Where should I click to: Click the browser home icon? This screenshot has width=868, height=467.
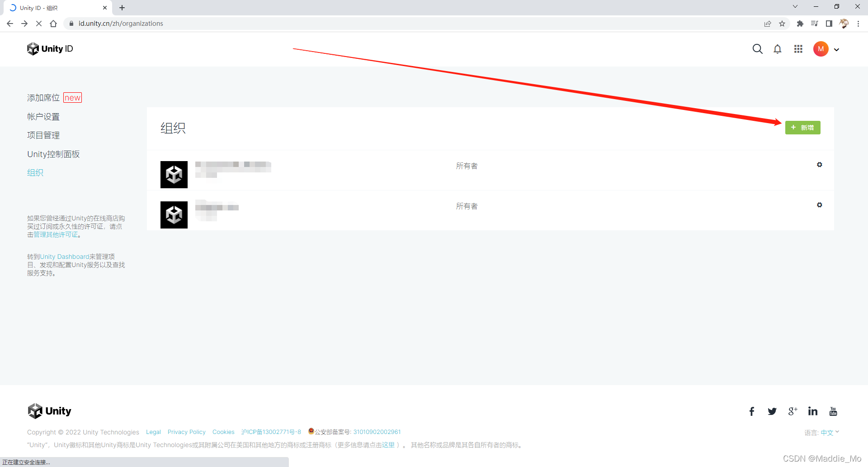[x=53, y=24]
